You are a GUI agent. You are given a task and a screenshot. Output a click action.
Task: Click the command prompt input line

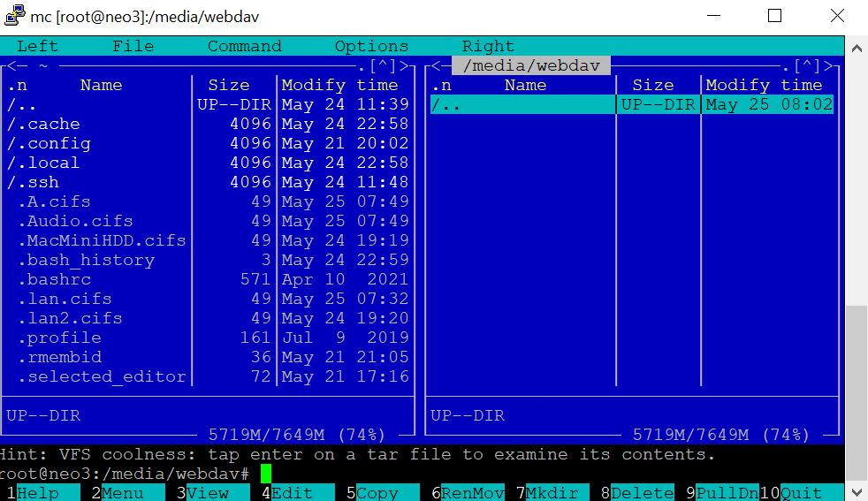(x=442, y=474)
